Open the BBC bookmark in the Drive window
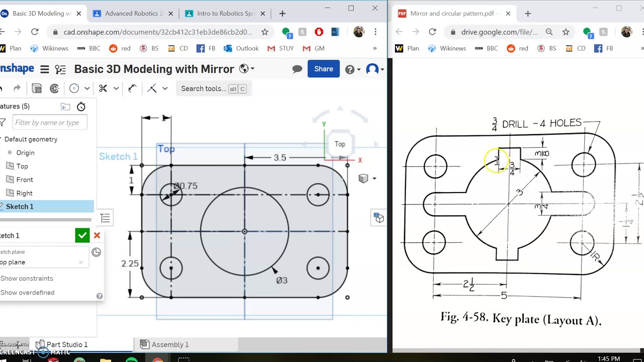 pos(486,48)
